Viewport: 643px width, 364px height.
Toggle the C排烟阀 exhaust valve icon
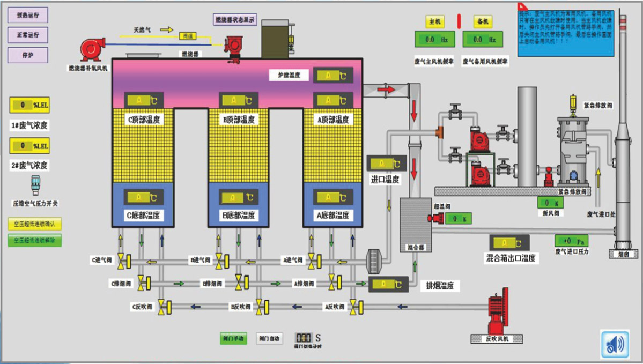coord(144,283)
